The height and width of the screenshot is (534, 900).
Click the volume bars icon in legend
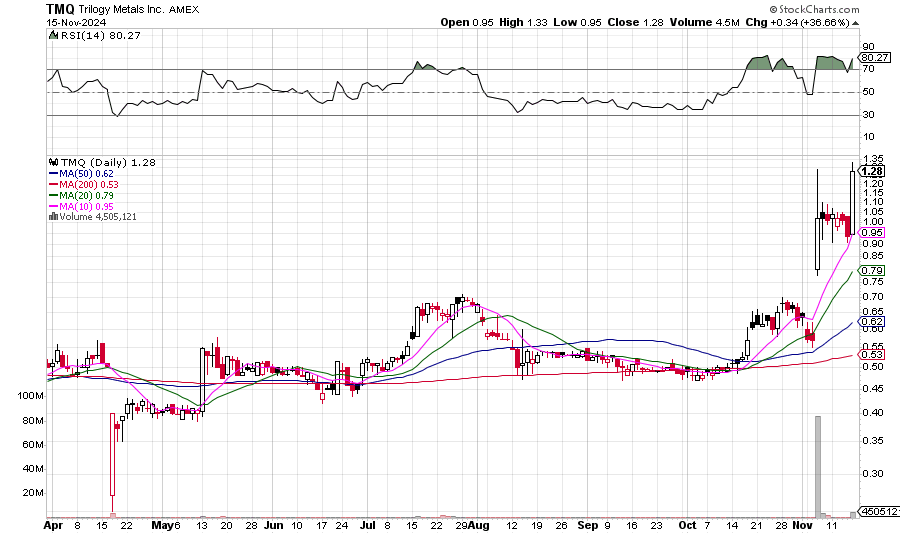point(51,216)
